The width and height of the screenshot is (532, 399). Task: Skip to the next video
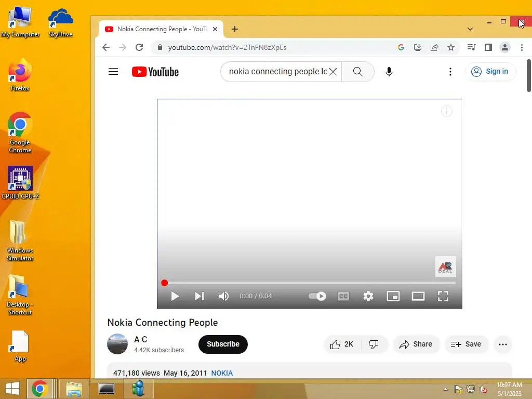point(199,296)
